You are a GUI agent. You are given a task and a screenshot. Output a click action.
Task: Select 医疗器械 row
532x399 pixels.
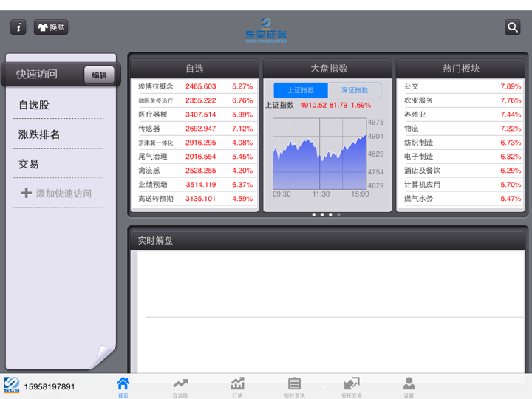[x=195, y=115]
